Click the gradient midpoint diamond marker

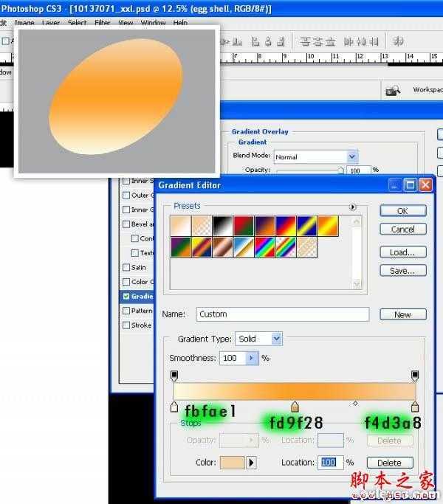pos(355,404)
